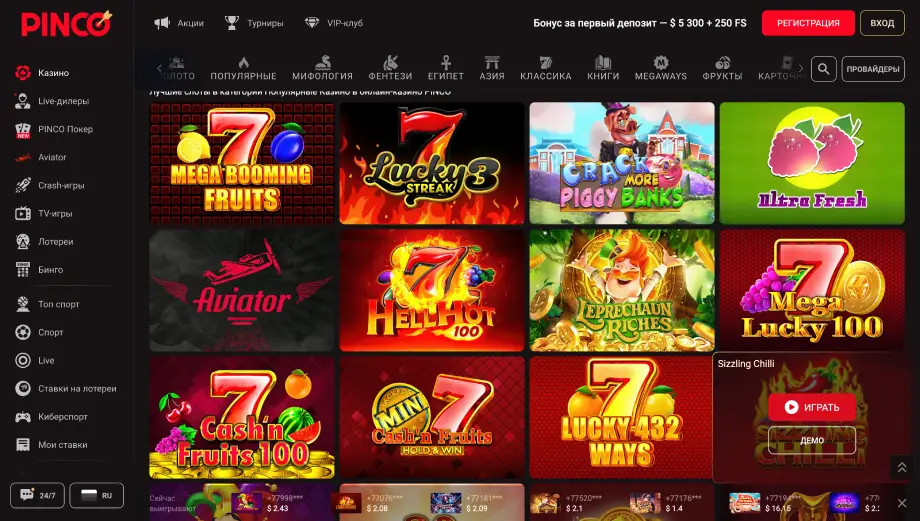
Task: Select the Мифология category tab
Action: [x=322, y=68]
